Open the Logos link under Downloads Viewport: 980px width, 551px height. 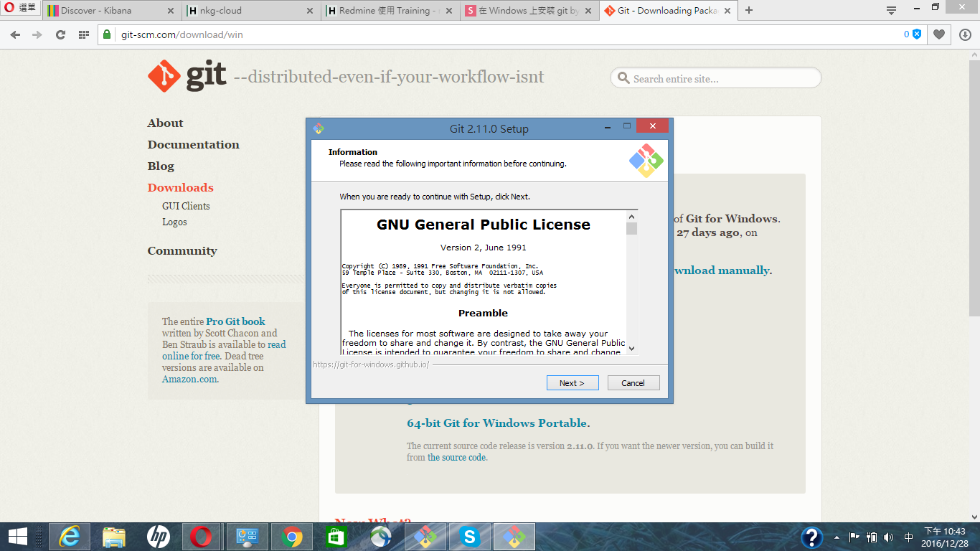pyautogui.click(x=174, y=222)
